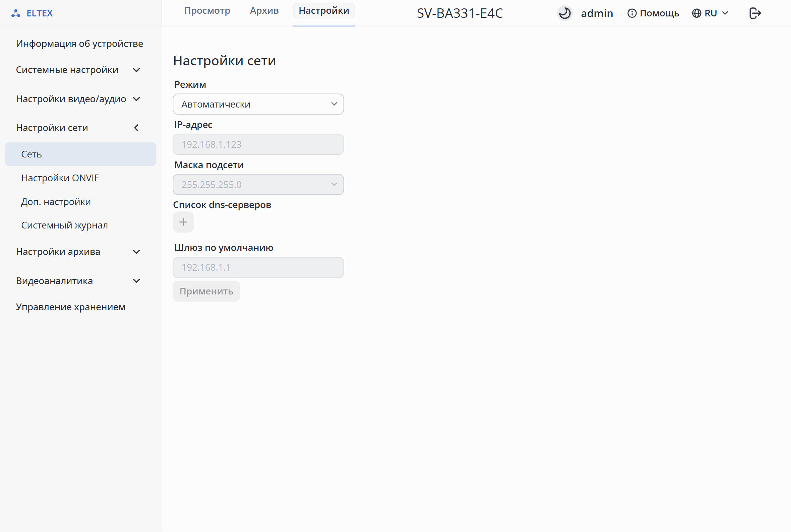Image resolution: width=791 pixels, height=532 pixels.
Task: Click the logout icon in the header
Action: [755, 13]
